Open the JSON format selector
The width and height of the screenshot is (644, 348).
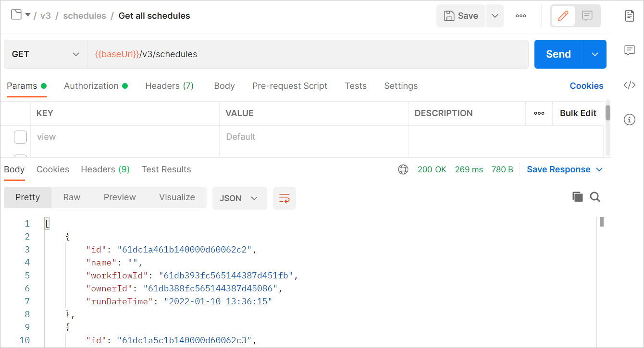click(239, 198)
